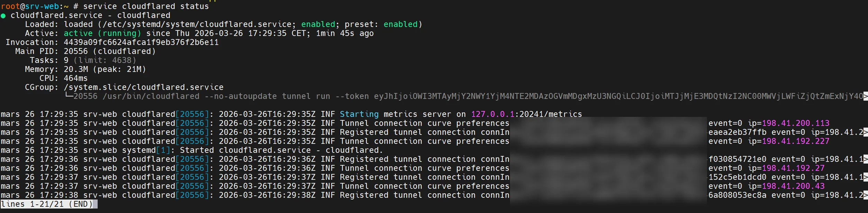
Task: Click the green "enabled" after the unit path
Action: point(318,25)
